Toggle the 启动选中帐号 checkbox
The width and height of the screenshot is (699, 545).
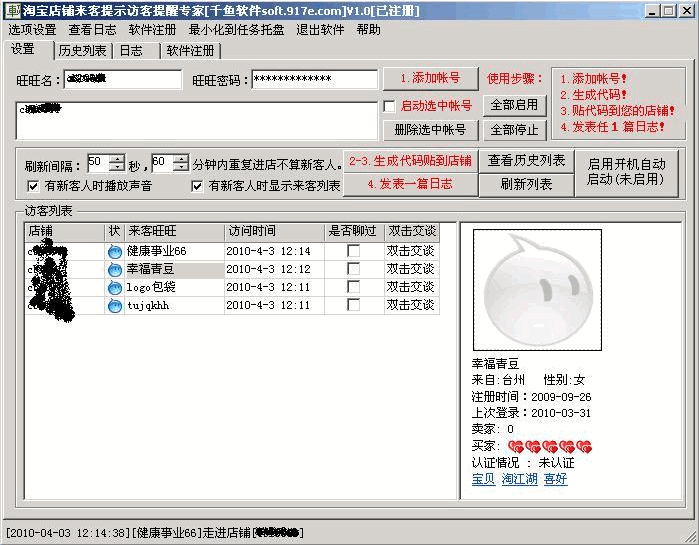point(389,106)
